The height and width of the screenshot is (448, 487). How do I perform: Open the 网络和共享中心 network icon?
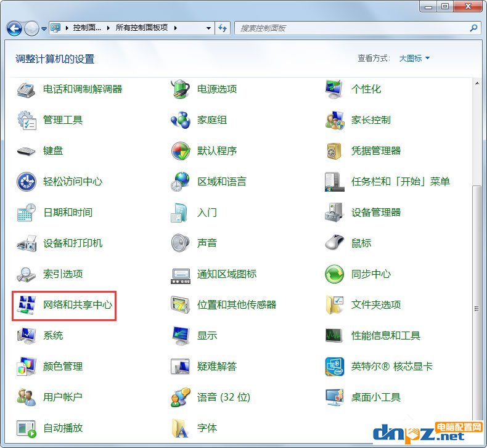click(26, 305)
